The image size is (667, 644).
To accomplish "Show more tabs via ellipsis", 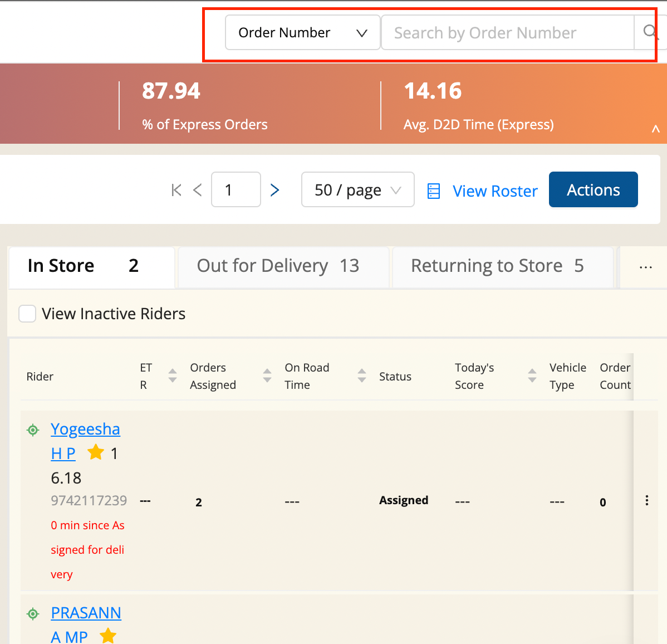I will point(645,267).
